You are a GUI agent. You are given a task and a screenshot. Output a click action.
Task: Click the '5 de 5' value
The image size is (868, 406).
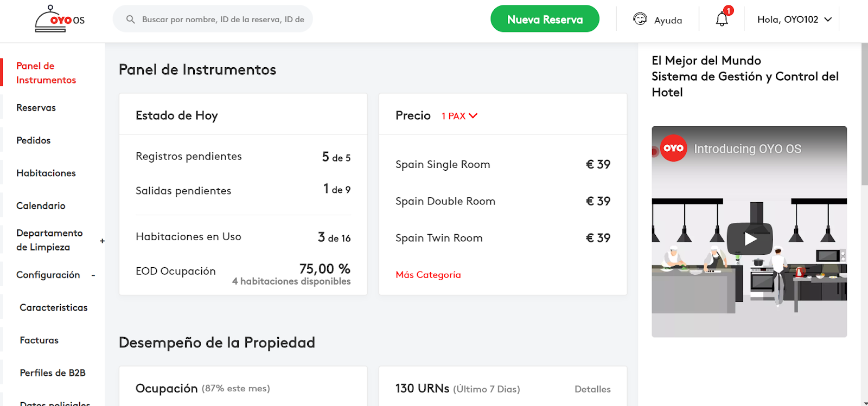[336, 157]
